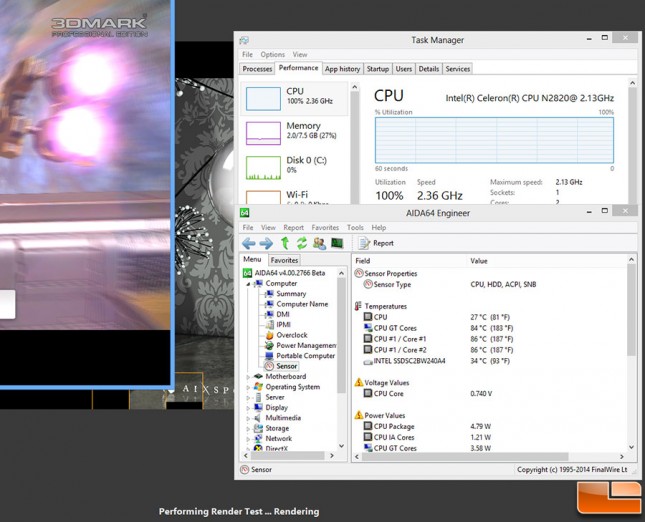Select the Wi-Fi graph thumbnail

[x=263, y=197]
